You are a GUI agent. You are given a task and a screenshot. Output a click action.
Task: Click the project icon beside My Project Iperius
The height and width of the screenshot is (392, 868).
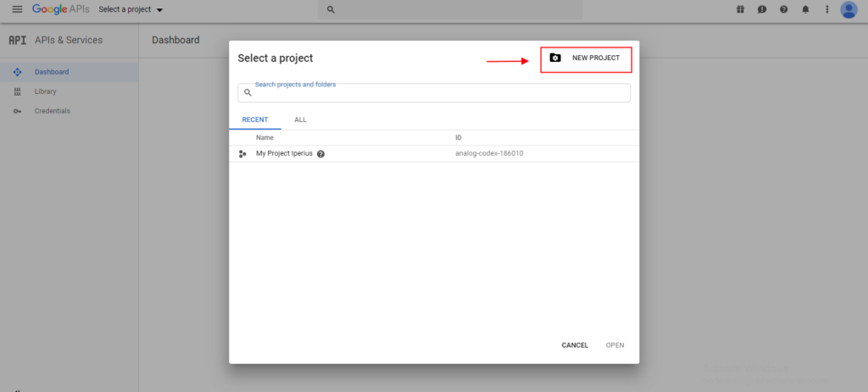(242, 154)
